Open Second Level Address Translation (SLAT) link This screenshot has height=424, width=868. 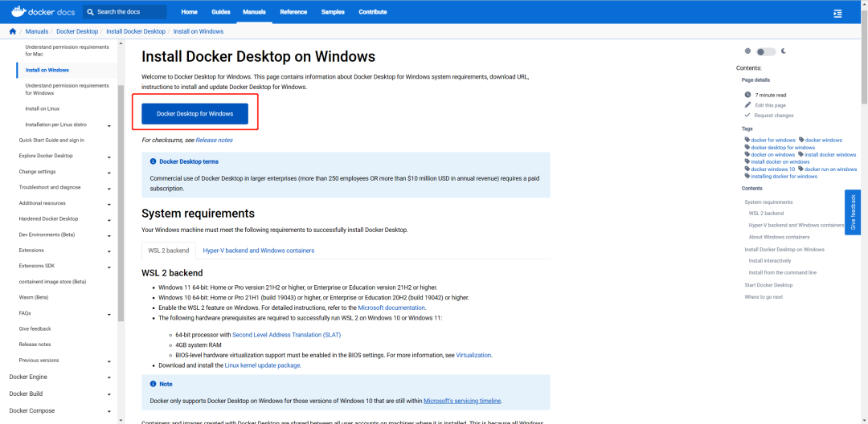tap(286, 334)
